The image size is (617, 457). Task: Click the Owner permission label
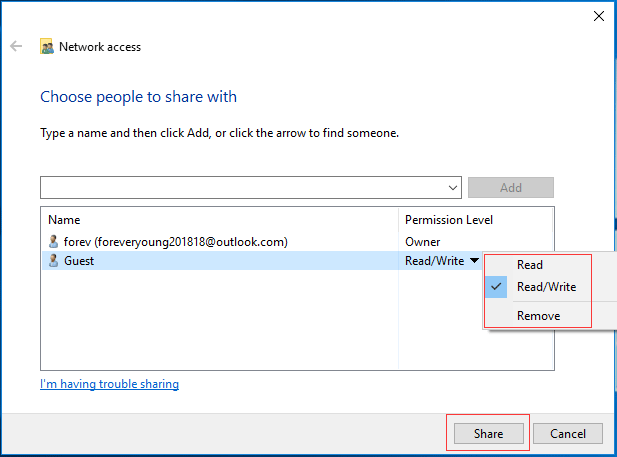coord(422,241)
